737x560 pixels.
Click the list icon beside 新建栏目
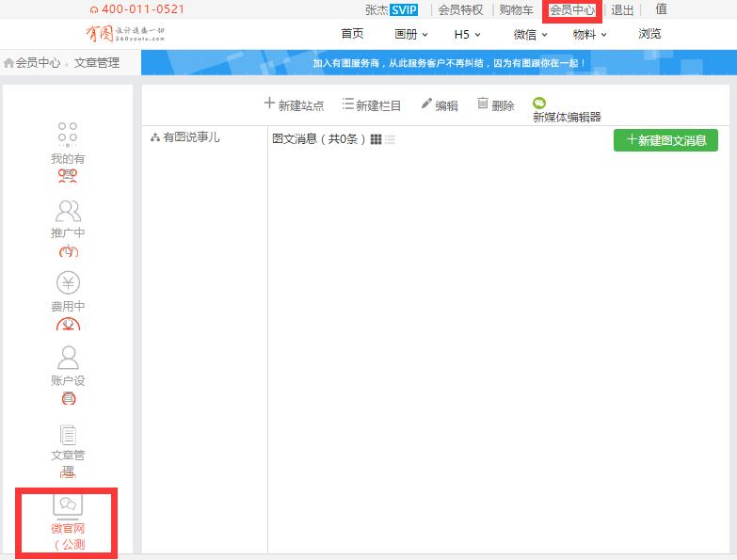pyautogui.click(x=348, y=104)
